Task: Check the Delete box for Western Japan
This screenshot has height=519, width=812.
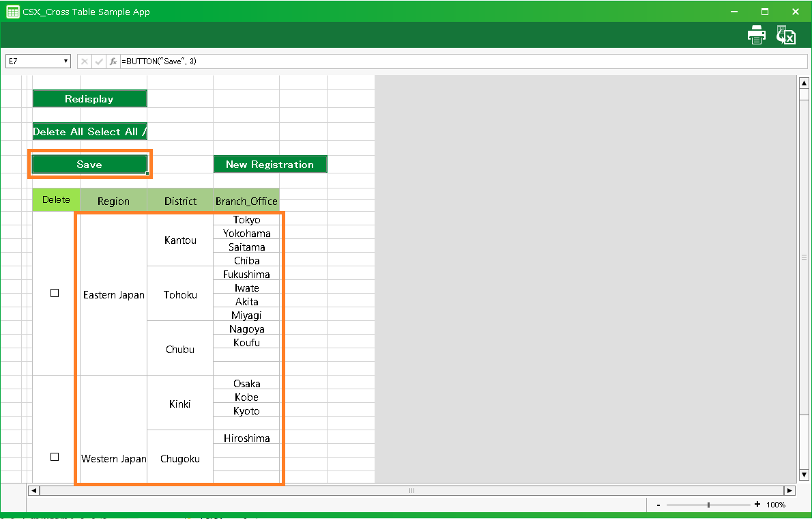Action: point(55,457)
